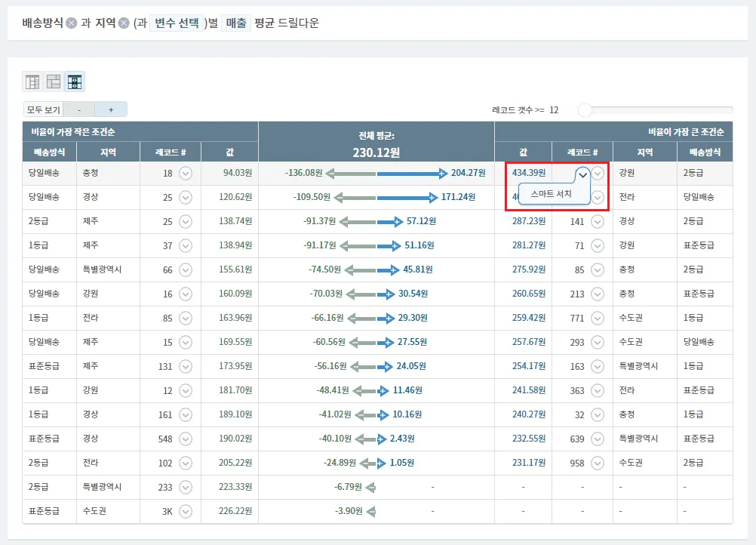Expand the 2등급 전라 row with 102 records
756x545 pixels.
tap(186, 463)
